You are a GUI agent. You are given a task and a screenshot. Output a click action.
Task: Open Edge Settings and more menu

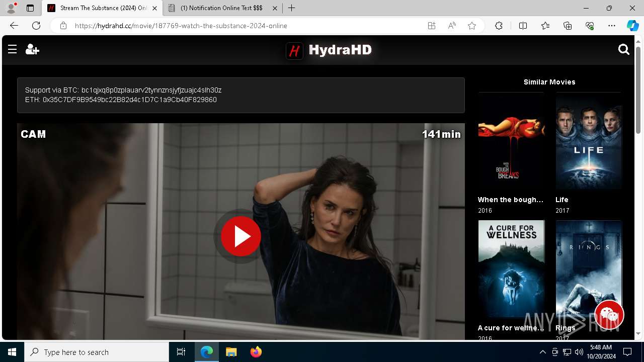tap(612, 26)
